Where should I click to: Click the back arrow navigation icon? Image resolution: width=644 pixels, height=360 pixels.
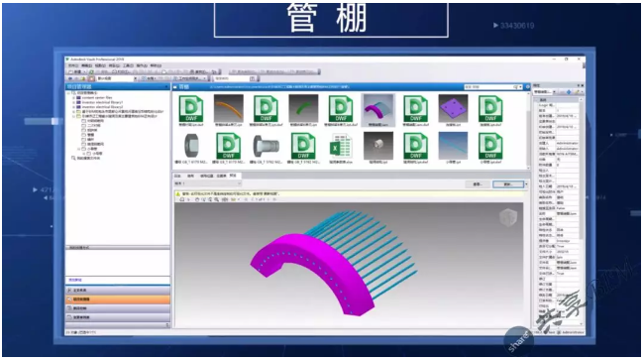pos(69,78)
